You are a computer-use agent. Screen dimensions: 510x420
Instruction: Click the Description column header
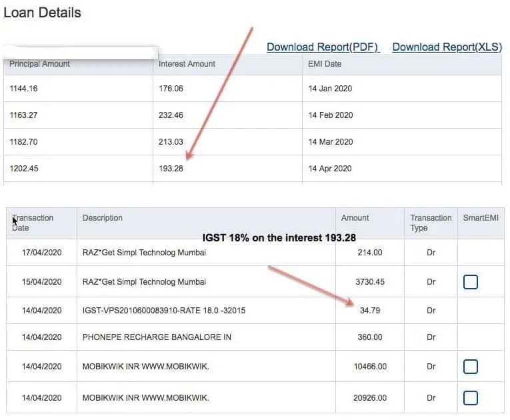click(x=103, y=218)
